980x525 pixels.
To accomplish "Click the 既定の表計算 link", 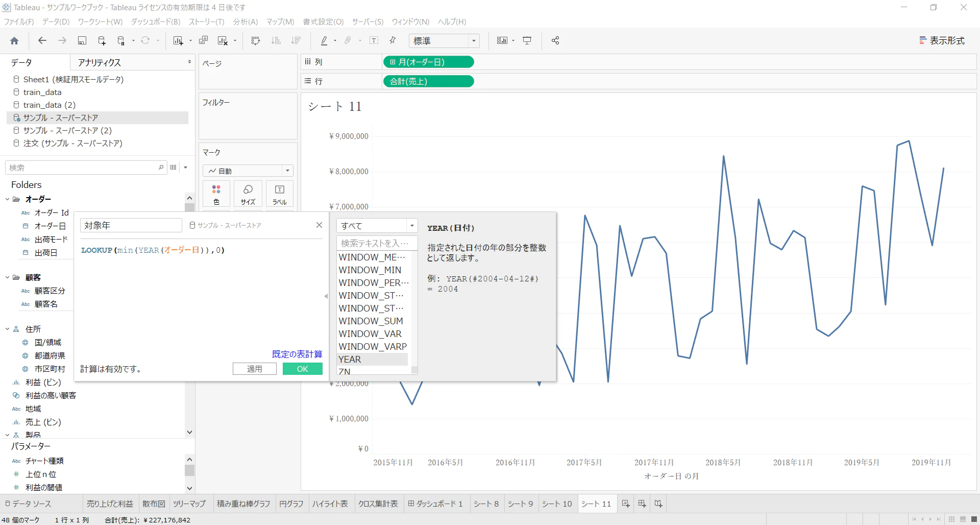I will click(297, 354).
